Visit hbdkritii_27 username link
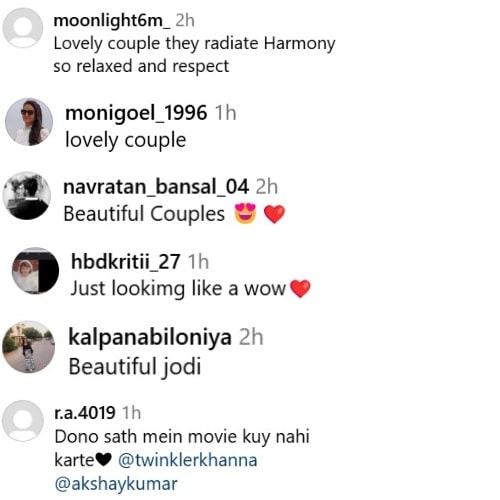The width and height of the screenshot is (500, 500). [126, 261]
